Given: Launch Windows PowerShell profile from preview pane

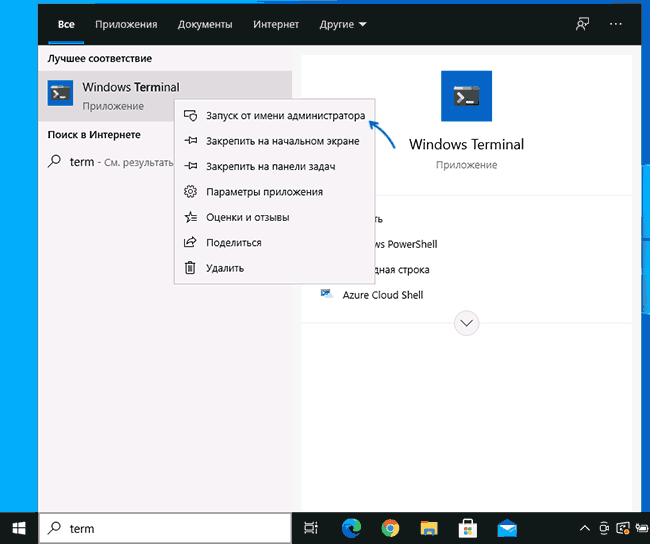Looking at the screenshot, I should [406, 244].
